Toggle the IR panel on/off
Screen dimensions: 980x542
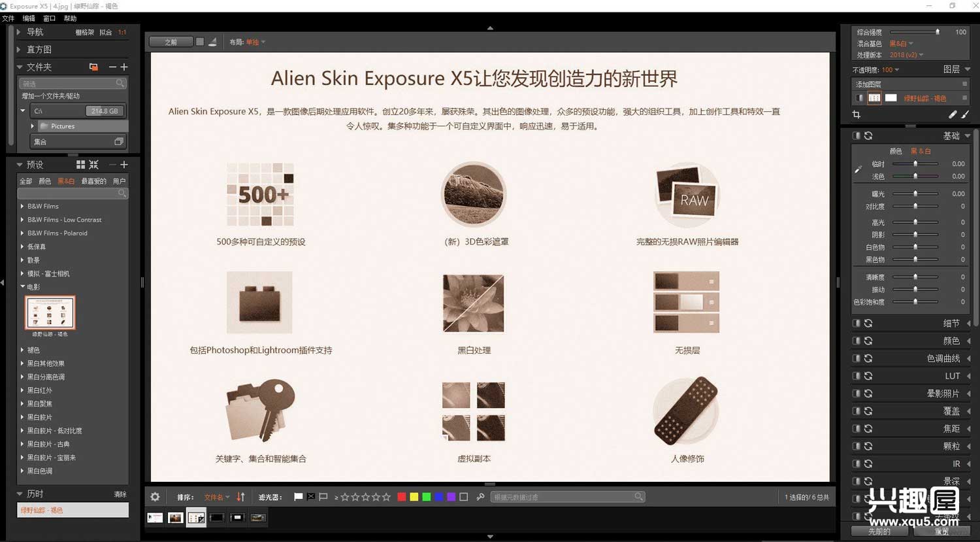point(856,464)
